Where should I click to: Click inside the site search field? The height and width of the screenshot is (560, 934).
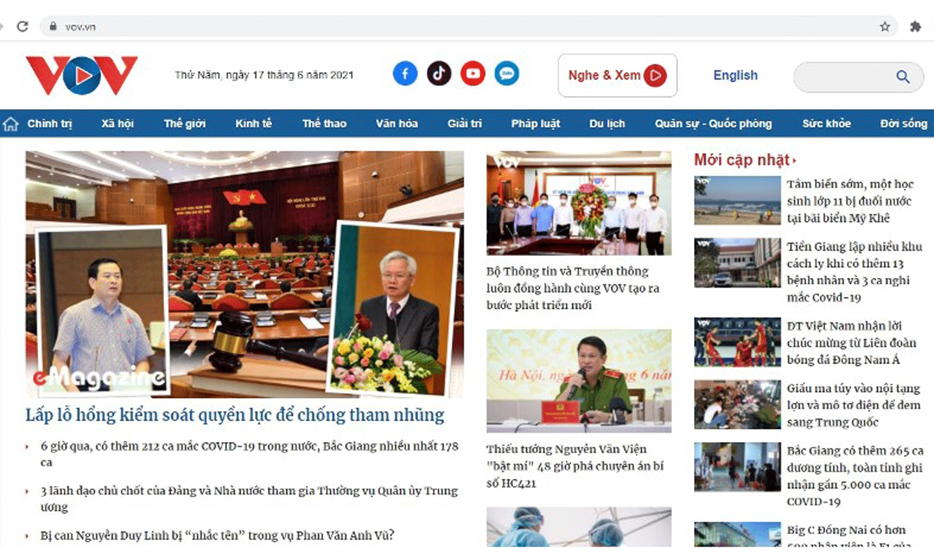pyautogui.click(x=844, y=77)
